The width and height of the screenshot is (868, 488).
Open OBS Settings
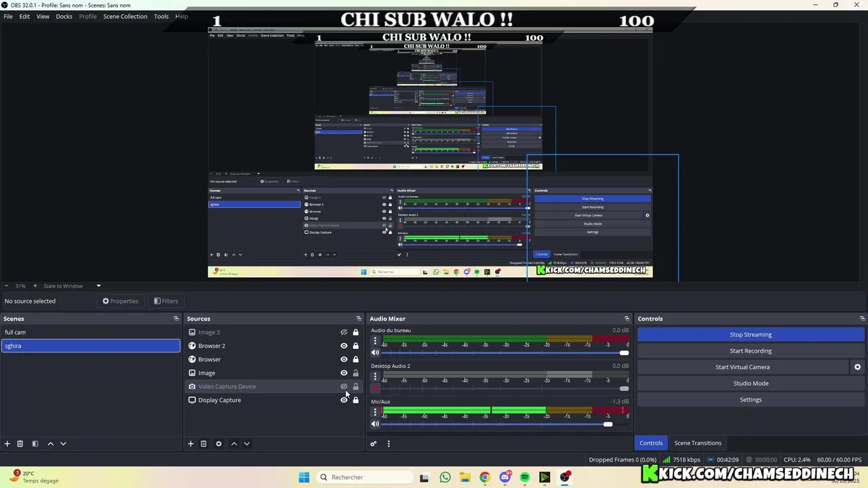pos(751,400)
